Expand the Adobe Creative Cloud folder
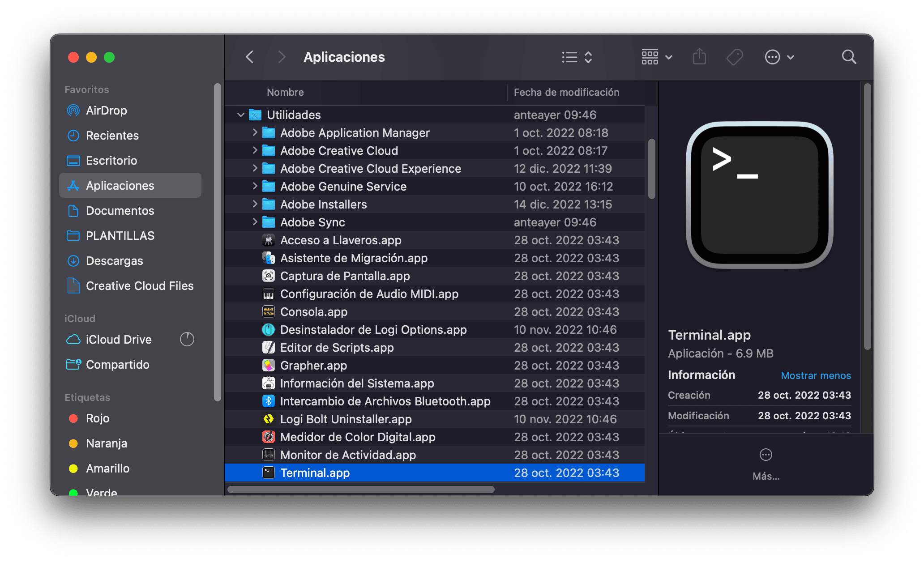 [254, 150]
